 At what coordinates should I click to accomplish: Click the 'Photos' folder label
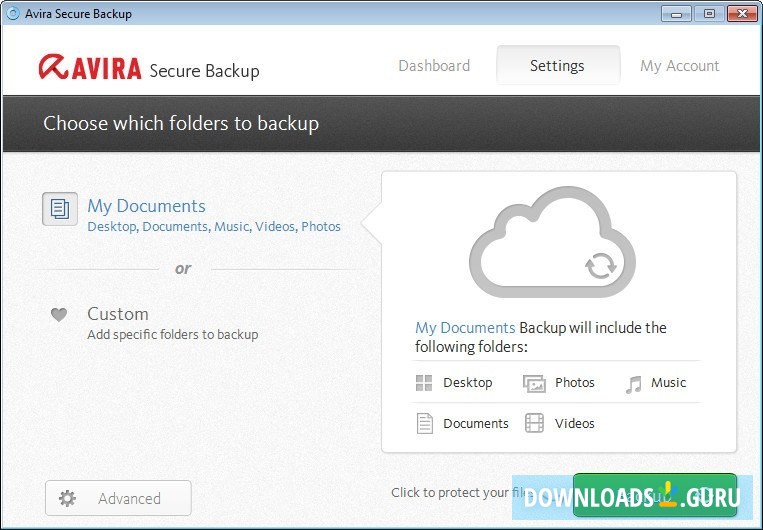(x=575, y=383)
